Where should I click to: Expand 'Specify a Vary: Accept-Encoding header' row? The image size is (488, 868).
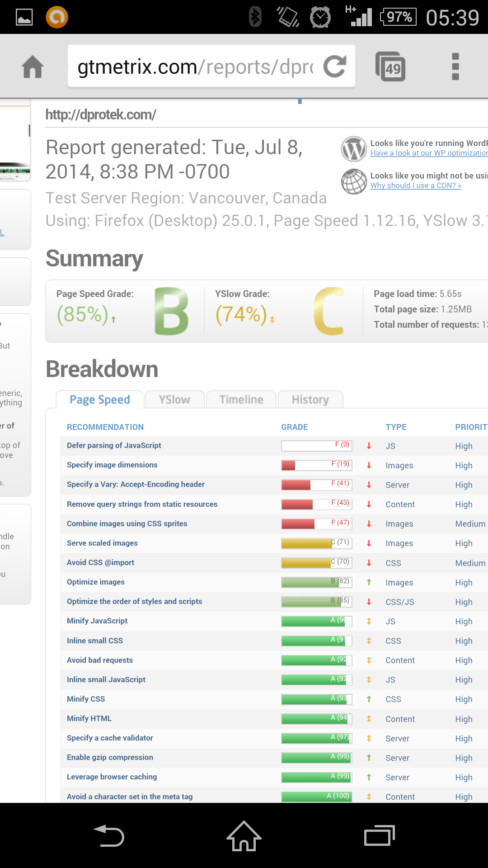pos(136,484)
